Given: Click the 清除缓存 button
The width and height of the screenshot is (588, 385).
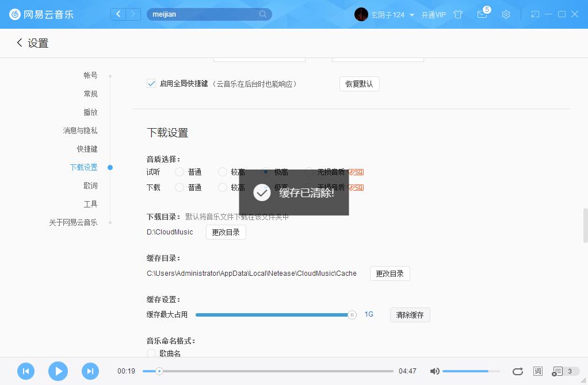Looking at the screenshot, I should click(410, 314).
